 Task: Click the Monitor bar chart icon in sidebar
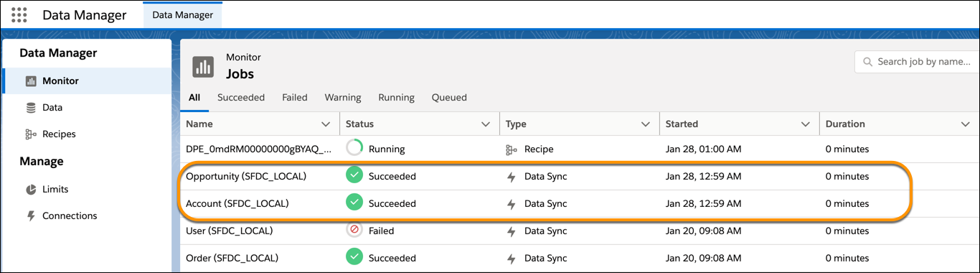click(31, 81)
